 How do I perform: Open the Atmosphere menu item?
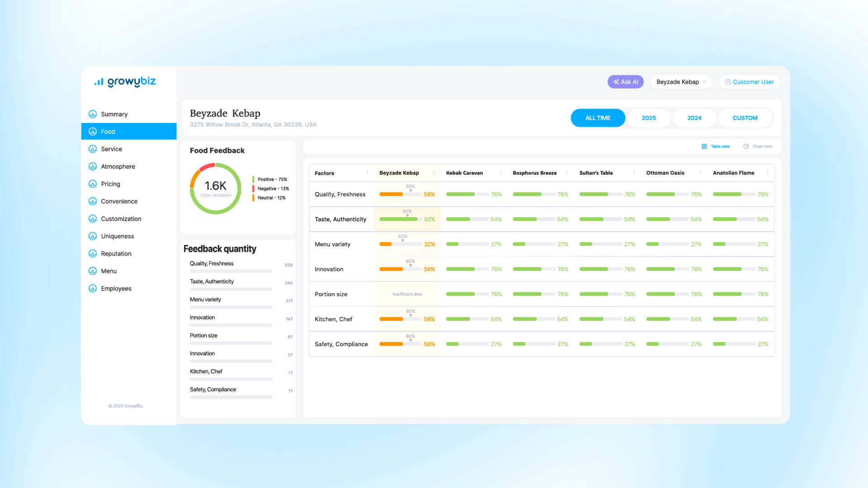[118, 166]
